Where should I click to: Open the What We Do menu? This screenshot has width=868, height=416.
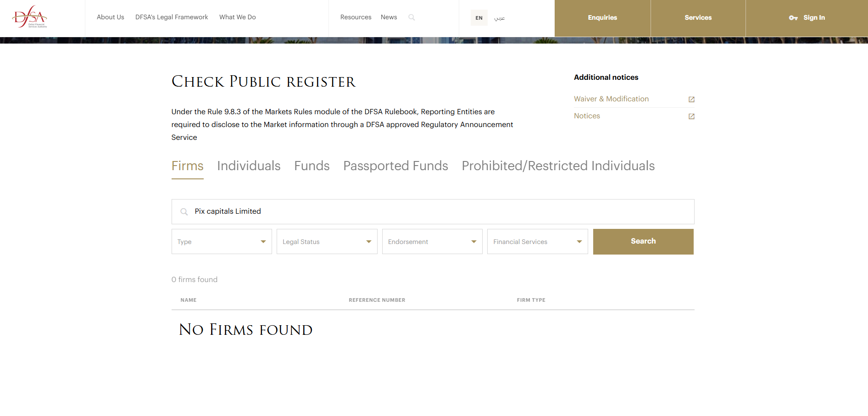pyautogui.click(x=238, y=17)
